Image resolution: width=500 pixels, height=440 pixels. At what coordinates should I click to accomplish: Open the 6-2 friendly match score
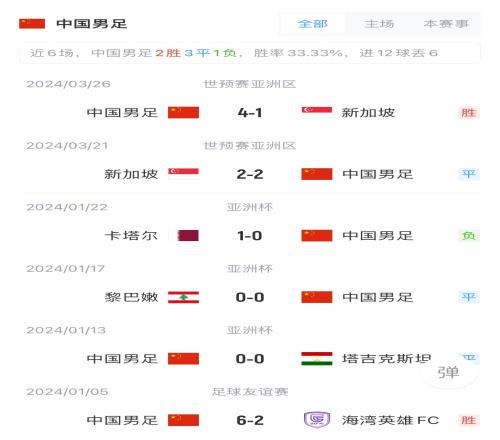250,420
